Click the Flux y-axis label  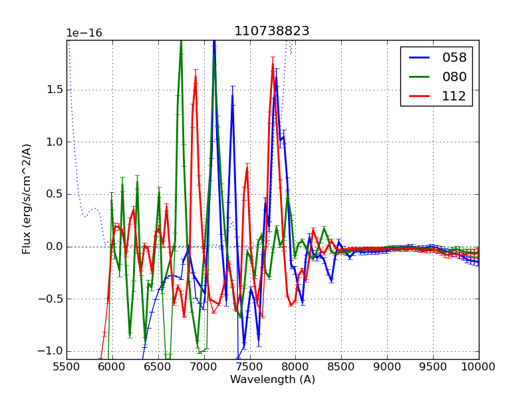point(27,199)
